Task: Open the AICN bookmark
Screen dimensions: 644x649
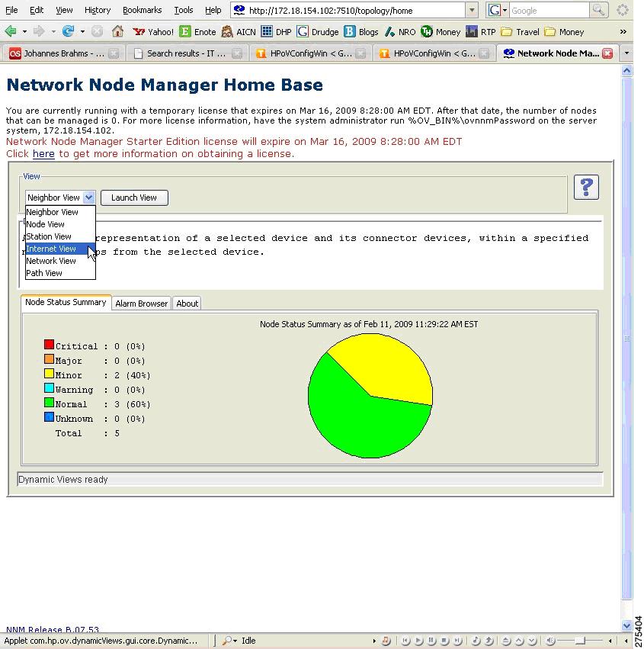Action: coord(239,32)
